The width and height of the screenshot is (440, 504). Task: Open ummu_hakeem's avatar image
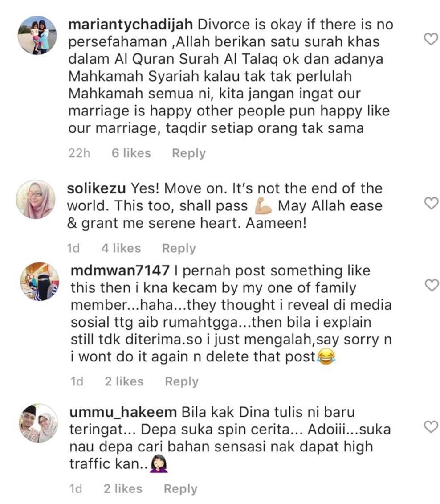coord(39,423)
